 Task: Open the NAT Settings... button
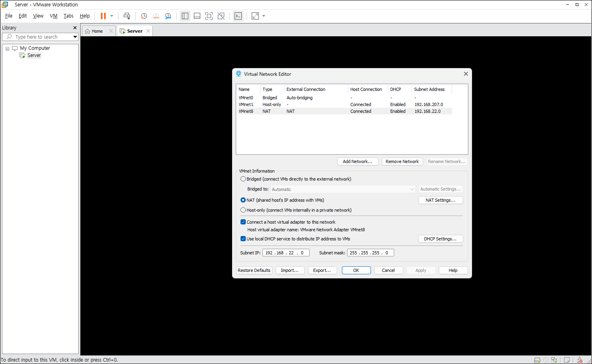point(440,200)
